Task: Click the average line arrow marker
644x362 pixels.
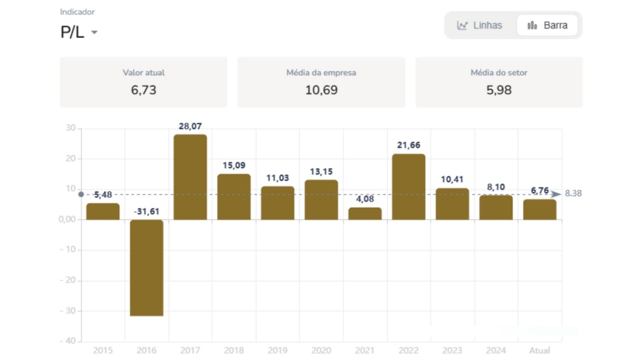Action: point(555,194)
